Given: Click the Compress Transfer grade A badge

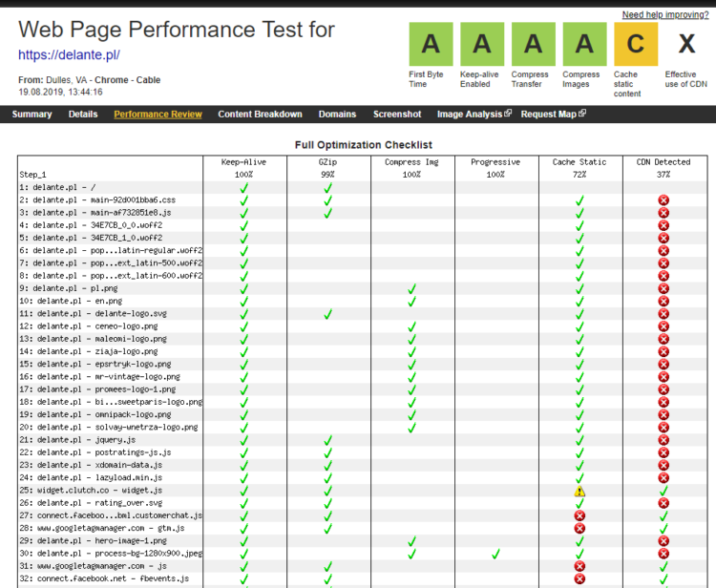Looking at the screenshot, I should (x=533, y=44).
